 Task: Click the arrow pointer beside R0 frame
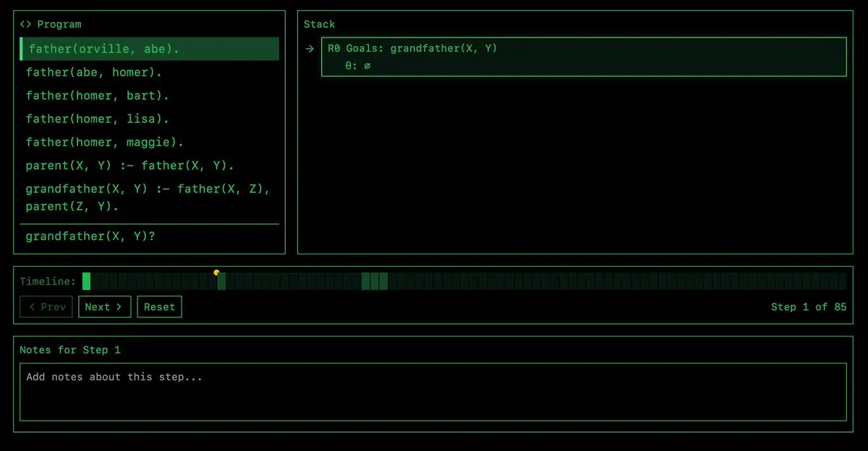pyautogui.click(x=310, y=49)
